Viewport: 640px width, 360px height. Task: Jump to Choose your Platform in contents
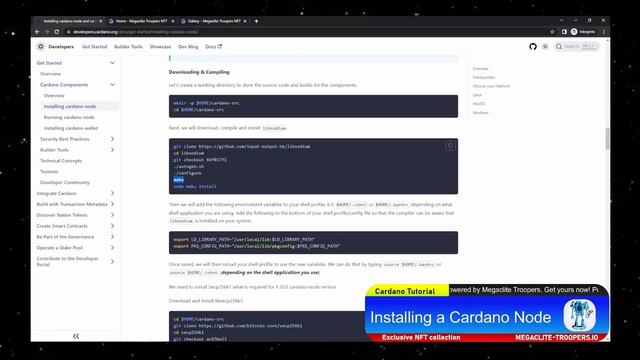point(491,86)
